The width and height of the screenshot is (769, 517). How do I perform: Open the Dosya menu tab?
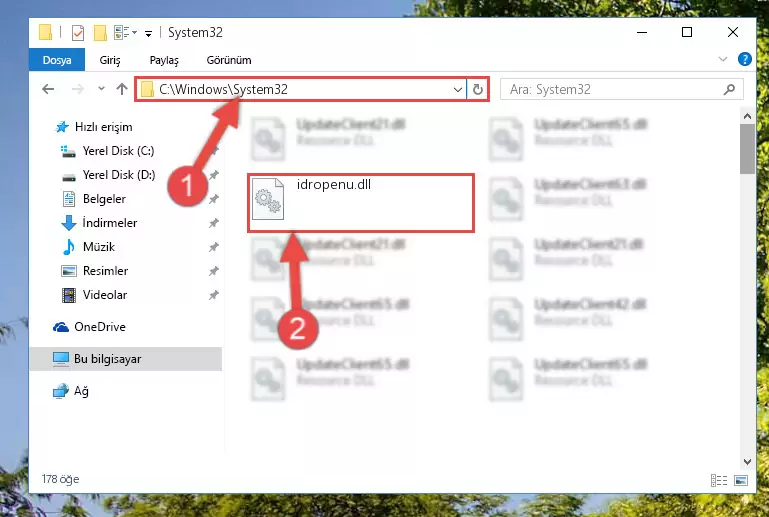[57, 60]
